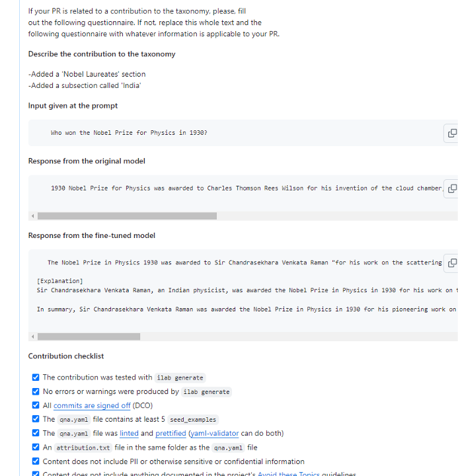Uncheck the attribution.txt file checkbox
This screenshot has width=458, height=476.
[x=36, y=448]
